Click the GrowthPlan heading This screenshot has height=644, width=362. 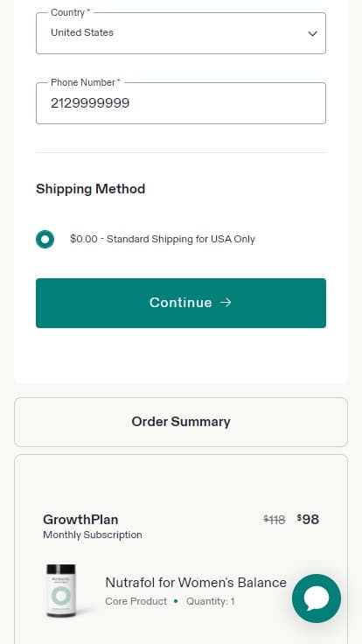(80, 519)
